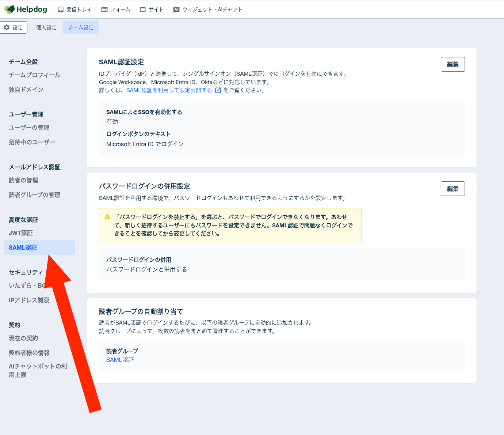The height and width of the screenshot is (435, 504).
Task: Open ウィジェット・AIチャット menu
Action: (x=208, y=10)
